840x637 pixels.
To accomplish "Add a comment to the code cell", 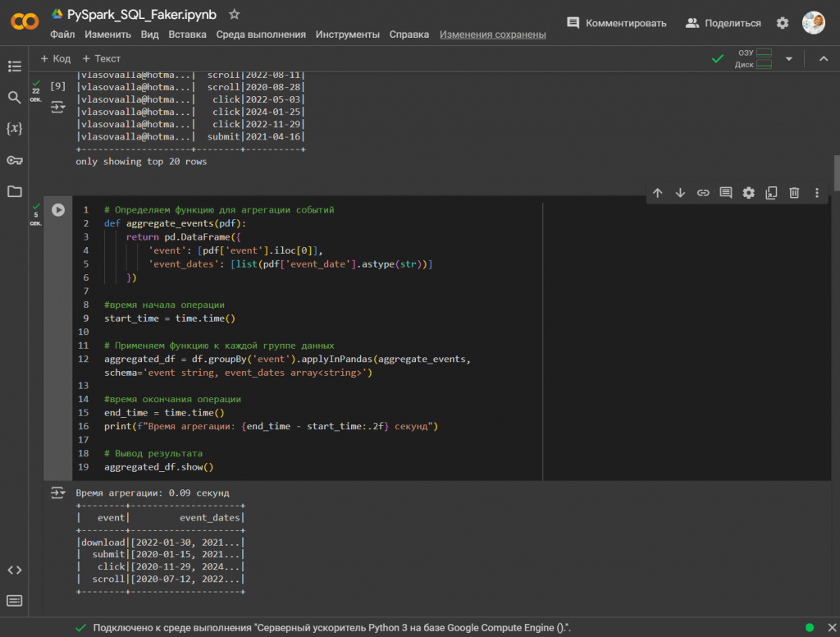I will pos(726,193).
